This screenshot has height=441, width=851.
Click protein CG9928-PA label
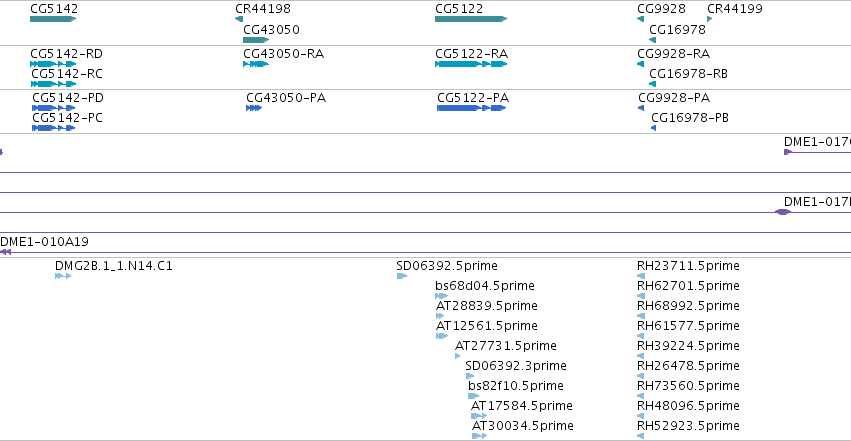coord(674,98)
